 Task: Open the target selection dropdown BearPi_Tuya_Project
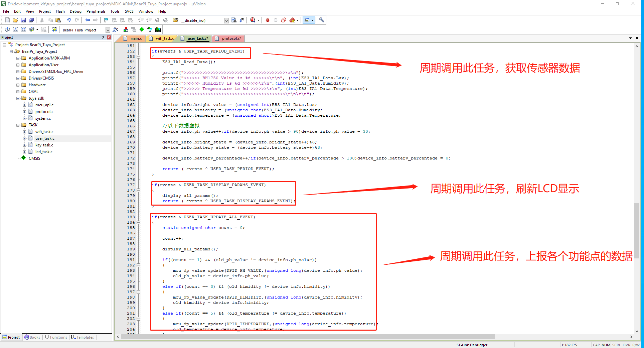[x=108, y=30]
